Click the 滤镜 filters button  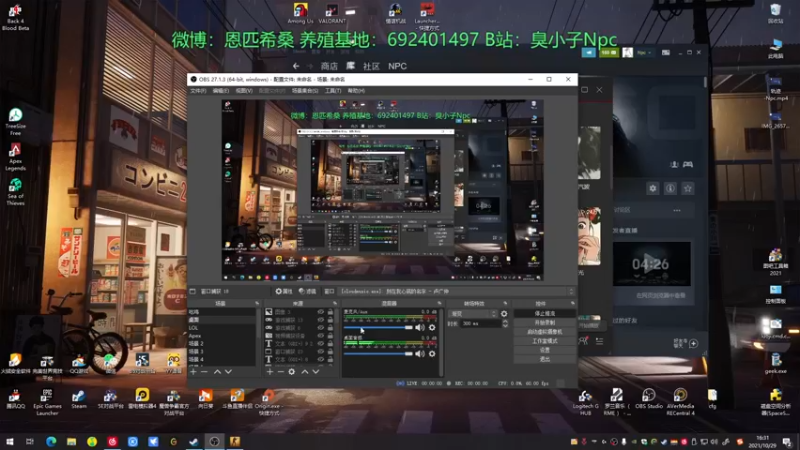(308, 291)
